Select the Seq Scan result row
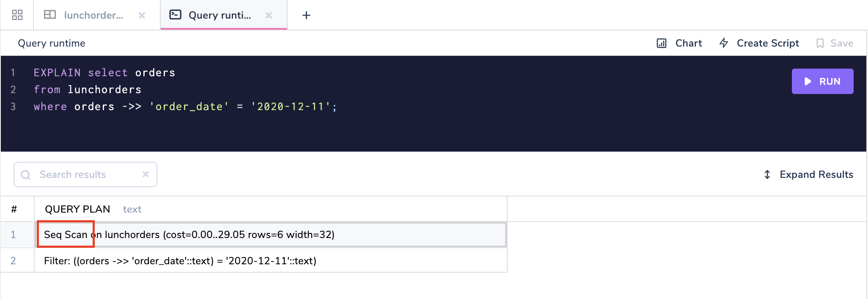The width and height of the screenshot is (868, 299). pos(271,235)
